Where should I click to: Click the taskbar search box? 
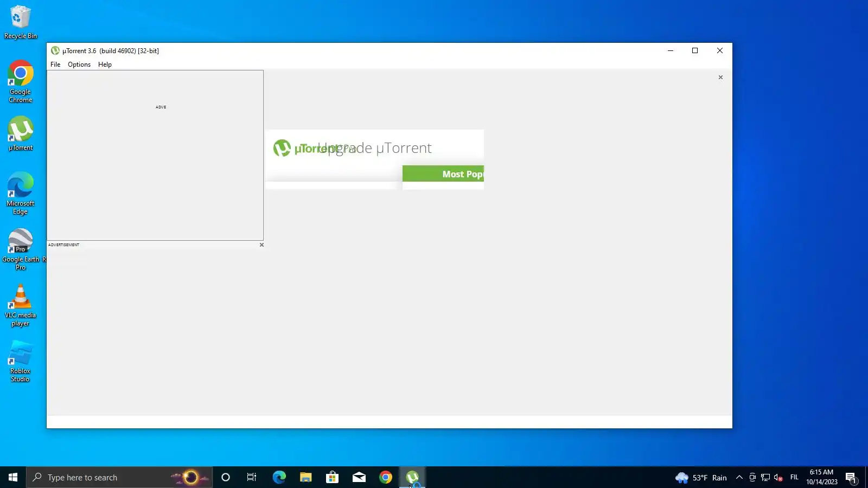pos(119,477)
